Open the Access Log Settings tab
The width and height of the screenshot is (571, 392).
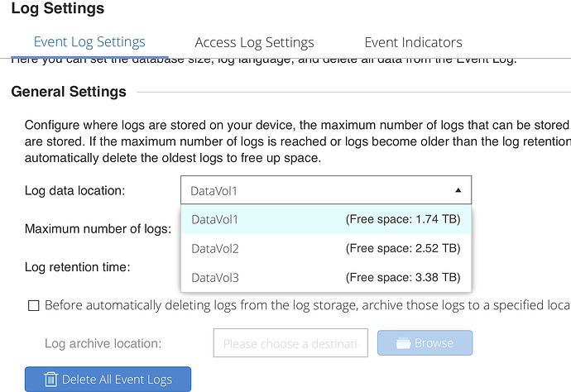point(254,42)
